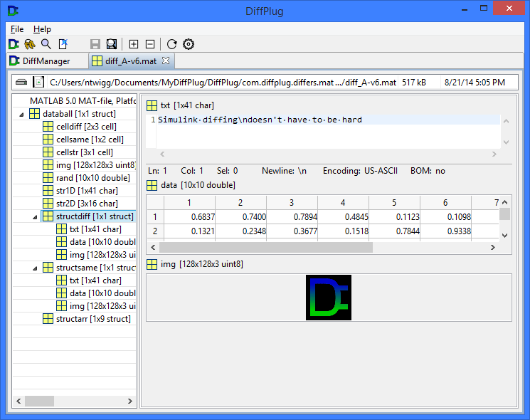Click the file path text in path bar
The image size is (530, 420).
(223, 83)
